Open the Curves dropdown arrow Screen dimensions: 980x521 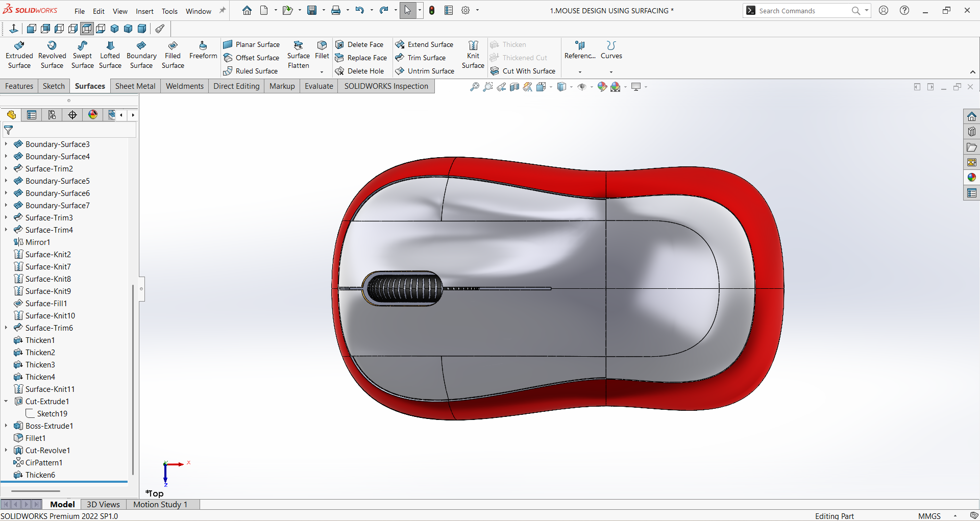tap(611, 72)
